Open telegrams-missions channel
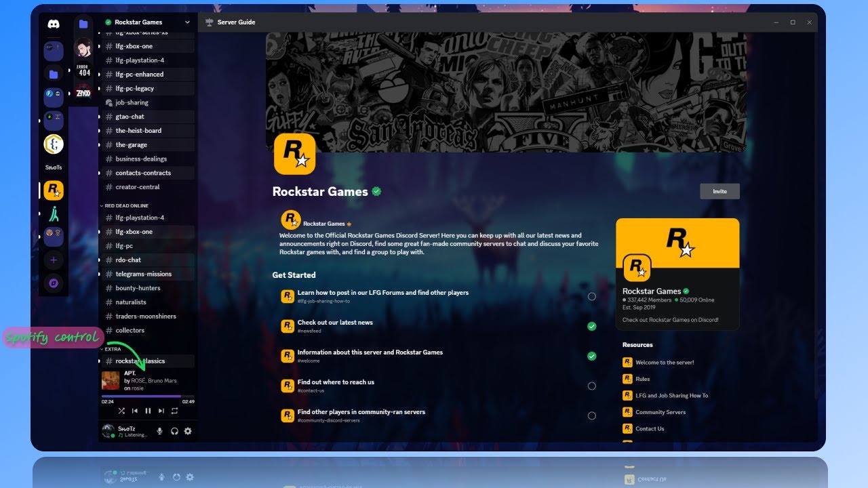868x488 pixels. [x=148, y=274]
